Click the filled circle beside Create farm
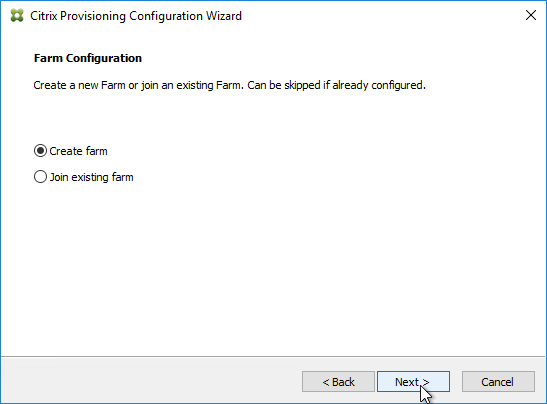Screen dimensions: 547x404 pyautogui.click(x=40, y=151)
